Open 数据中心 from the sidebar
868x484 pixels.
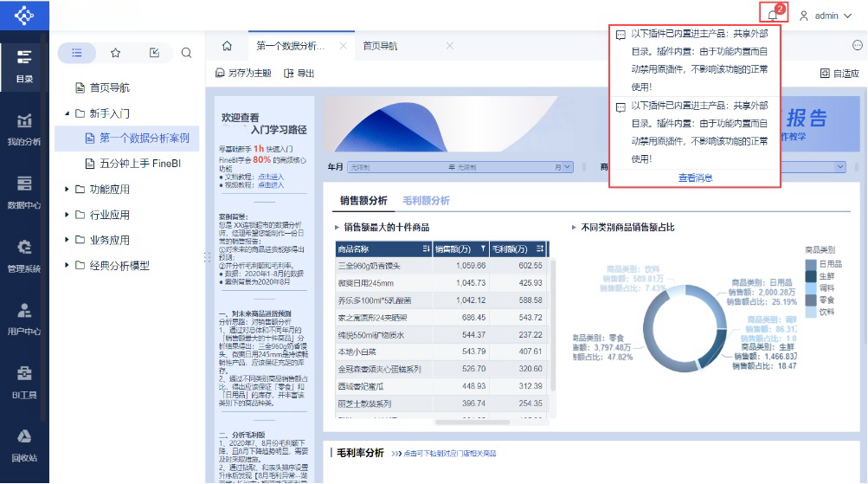(24, 193)
